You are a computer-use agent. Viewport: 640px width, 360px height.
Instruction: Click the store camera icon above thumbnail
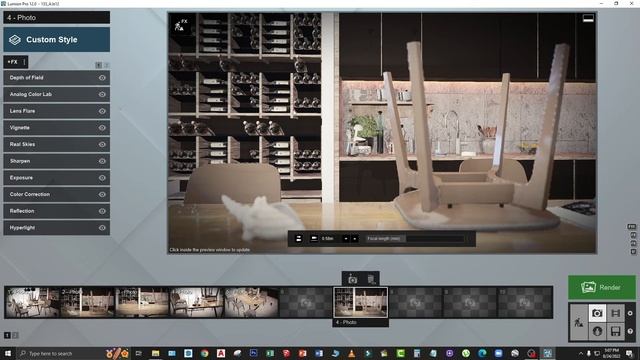[x=352, y=280]
